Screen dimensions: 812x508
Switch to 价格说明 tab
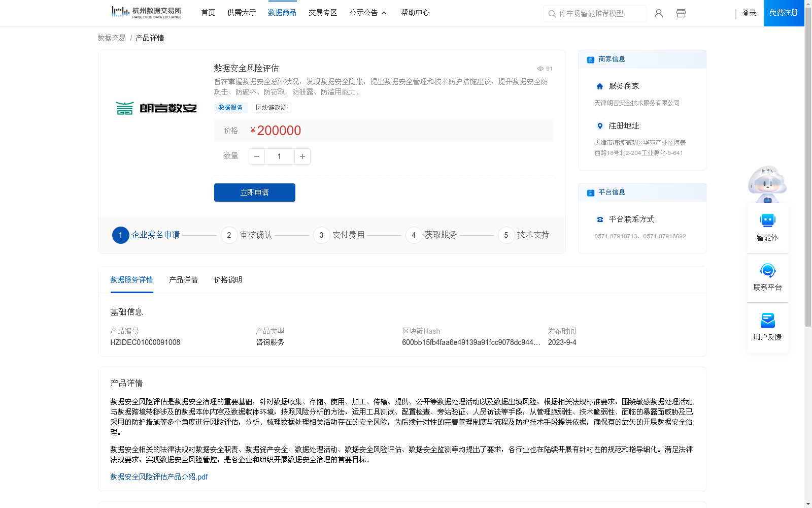[x=228, y=280]
